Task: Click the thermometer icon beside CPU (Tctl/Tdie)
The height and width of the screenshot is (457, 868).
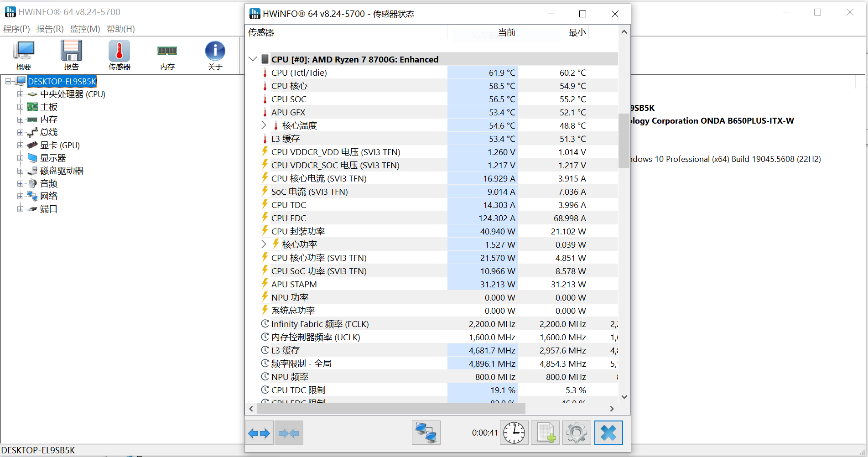Action: 265,73
